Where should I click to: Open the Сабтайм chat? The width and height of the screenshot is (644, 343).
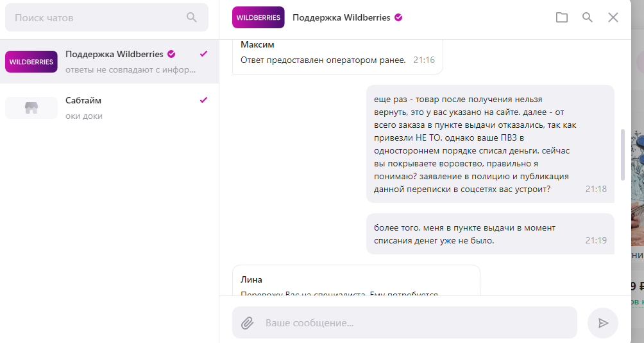click(x=109, y=108)
